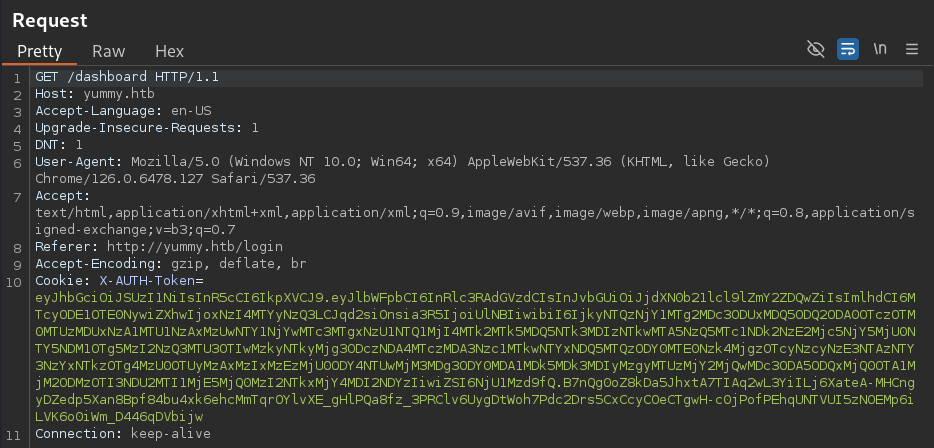
Task: Open the hamburger options menu
Action: pyautogui.click(x=912, y=49)
